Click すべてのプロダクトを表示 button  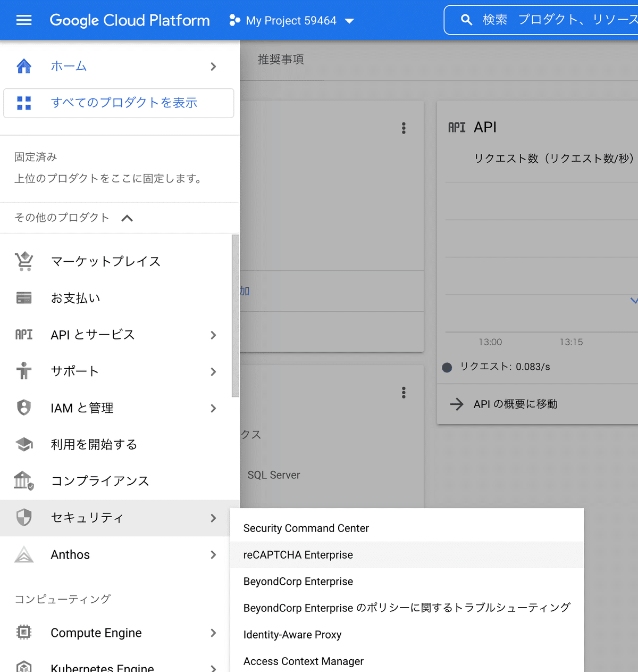pos(119,103)
